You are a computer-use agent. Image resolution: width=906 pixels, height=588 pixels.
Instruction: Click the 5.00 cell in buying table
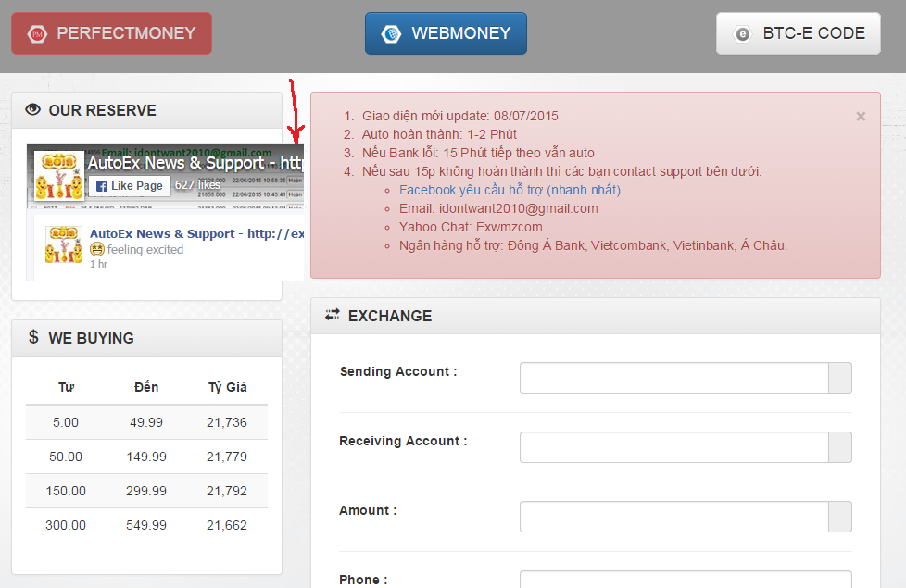point(66,422)
